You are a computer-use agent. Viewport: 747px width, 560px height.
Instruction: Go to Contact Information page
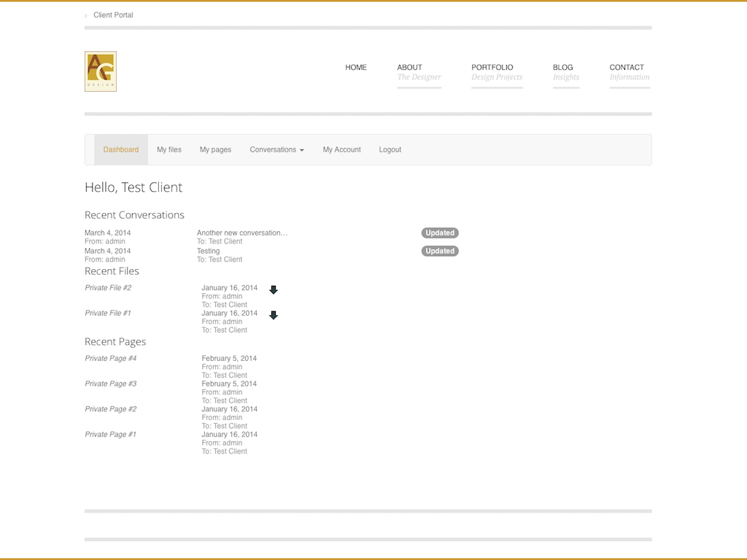click(x=629, y=71)
